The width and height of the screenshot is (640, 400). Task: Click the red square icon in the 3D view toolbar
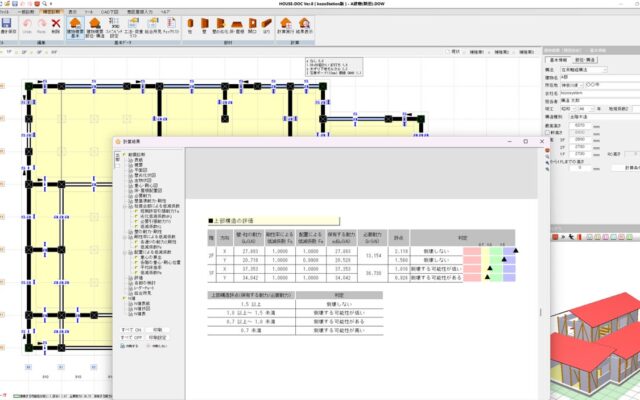555,237
